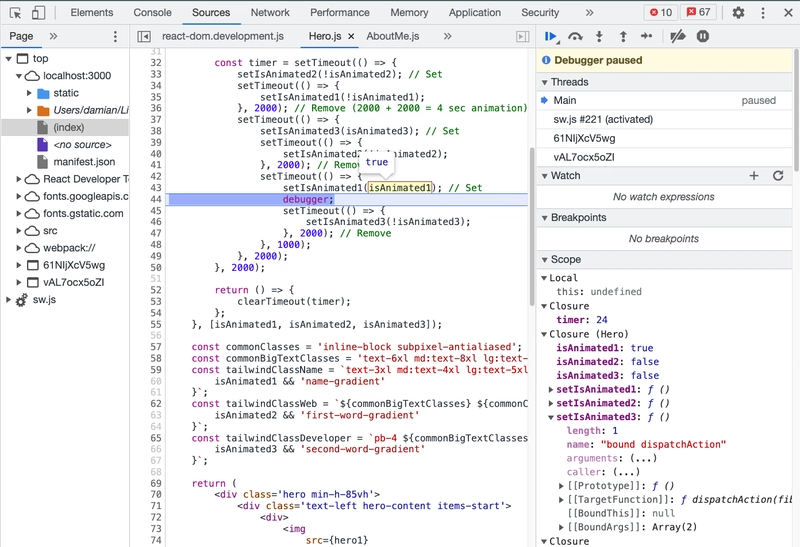Expand sw.js service worker node
The image size is (800, 547).
(x=9, y=300)
